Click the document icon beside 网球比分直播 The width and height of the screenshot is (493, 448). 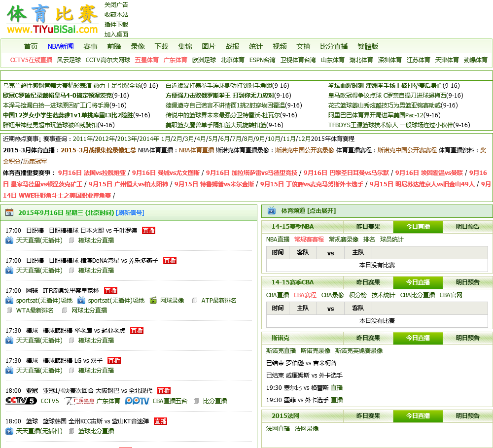[x=65, y=310]
